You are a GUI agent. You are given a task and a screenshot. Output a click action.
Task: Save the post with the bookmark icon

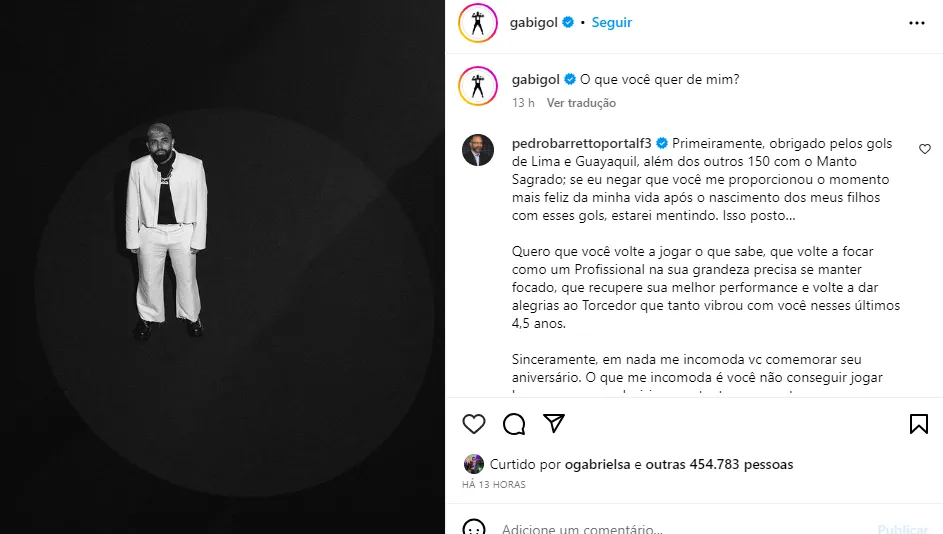pyautogui.click(x=918, y=424)
